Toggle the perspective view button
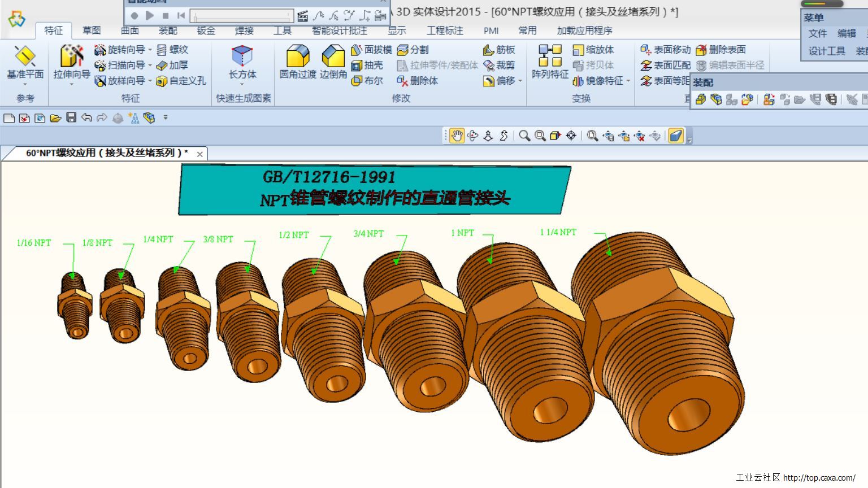The width and height of the screenshot is (868, 488). (x=676, y=136)
